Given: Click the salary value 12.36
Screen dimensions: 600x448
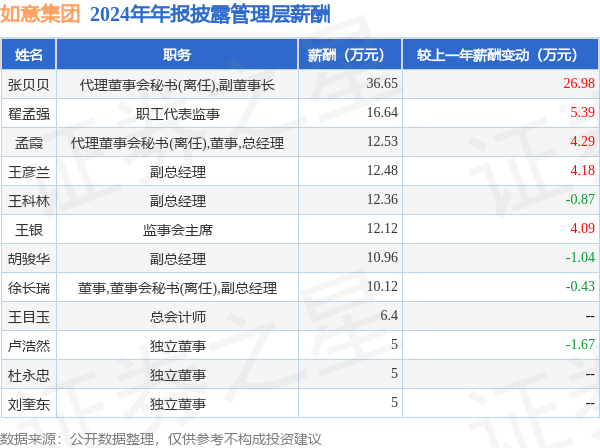Looking at the screenshot, I should [x=382, y=199].
